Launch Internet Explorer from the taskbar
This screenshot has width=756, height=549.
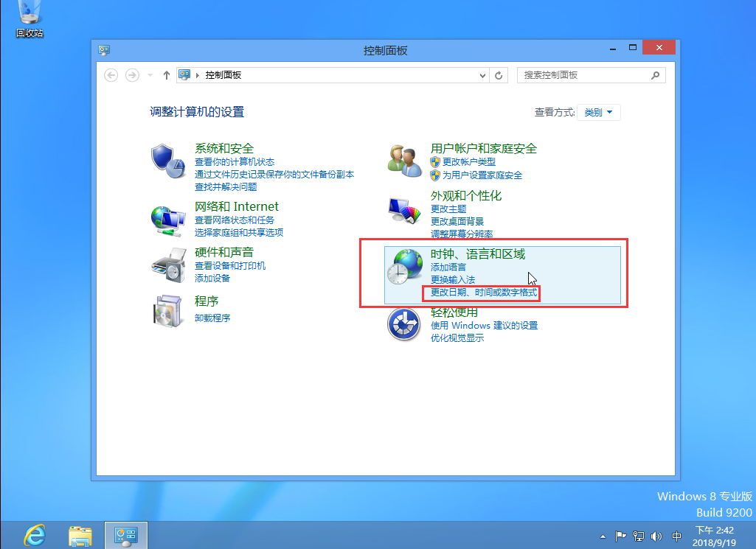[x=34, y=535]
